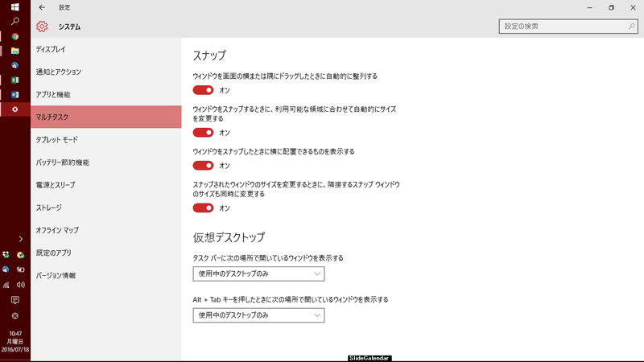This screenshot has height=362, width=644.
Task: Click the round X tray icon
Action: point(14,315)
